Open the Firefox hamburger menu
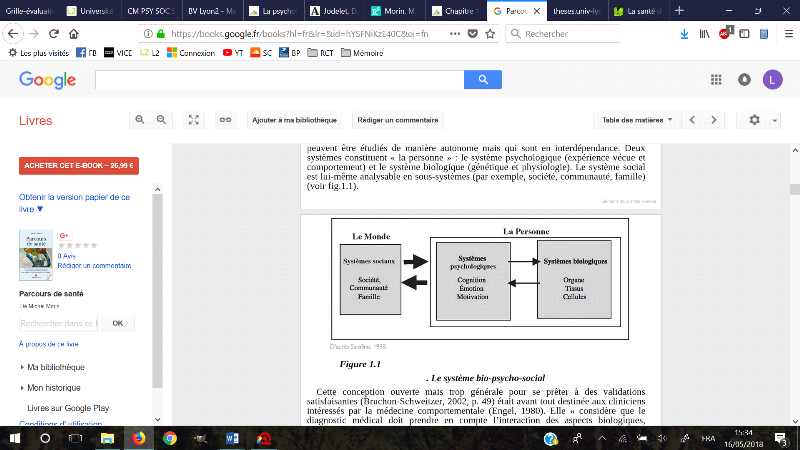 click(x=789, y=34)
